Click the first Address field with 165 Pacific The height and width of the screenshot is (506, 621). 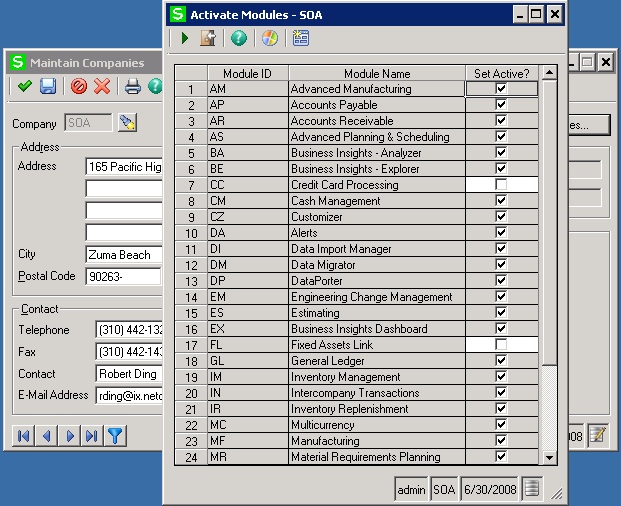[x=124, y=167]
